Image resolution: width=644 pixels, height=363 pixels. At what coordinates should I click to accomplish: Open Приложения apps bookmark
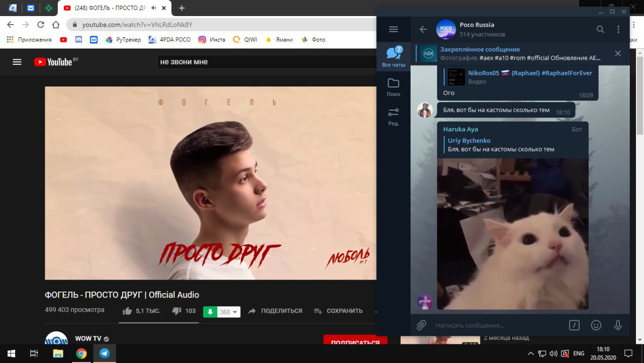(29, 40)
